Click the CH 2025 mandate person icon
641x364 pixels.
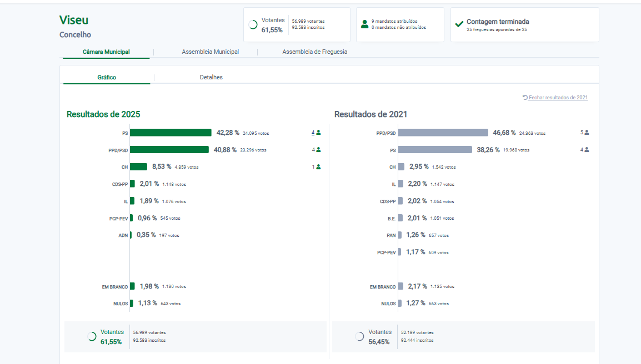318,167
